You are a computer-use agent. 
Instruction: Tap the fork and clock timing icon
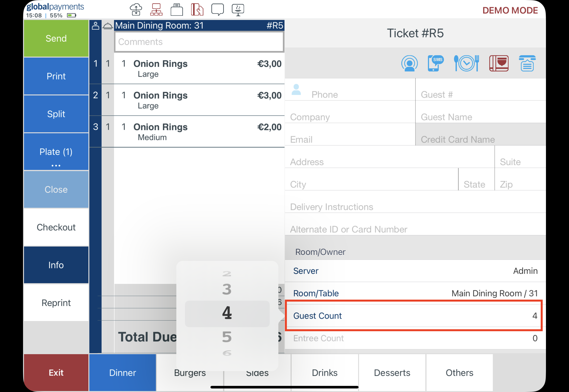466,63
